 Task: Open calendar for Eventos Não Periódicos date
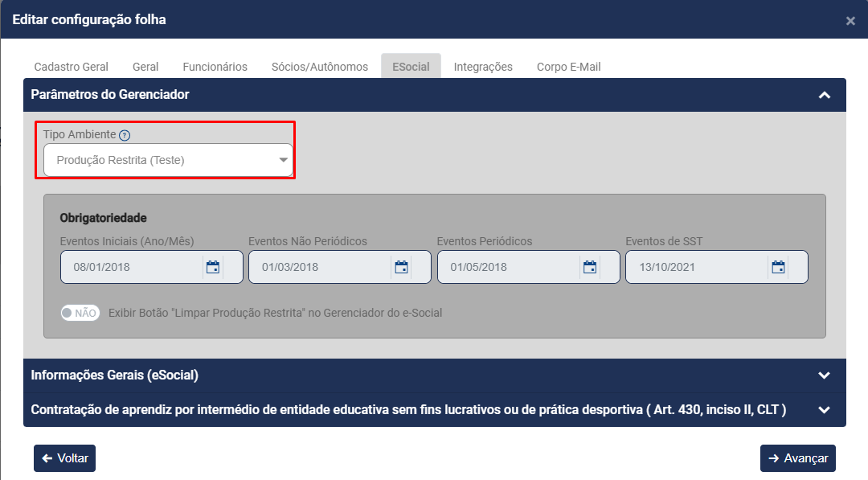click(401, 267)
